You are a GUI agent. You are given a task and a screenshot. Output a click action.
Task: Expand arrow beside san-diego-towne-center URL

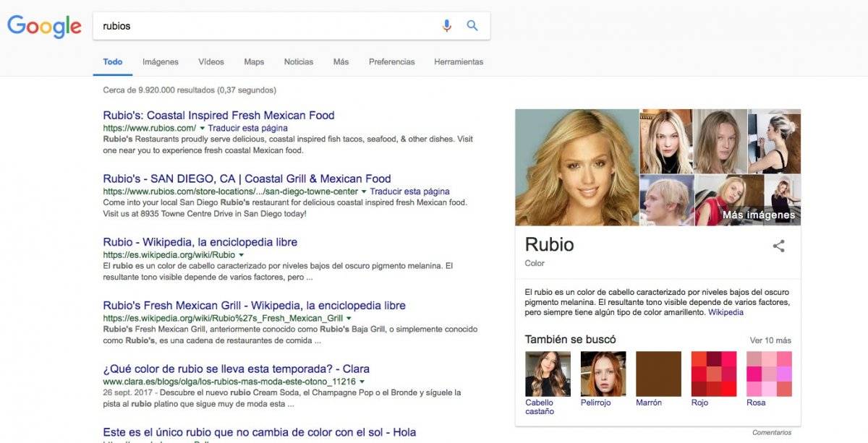point(364,192)
